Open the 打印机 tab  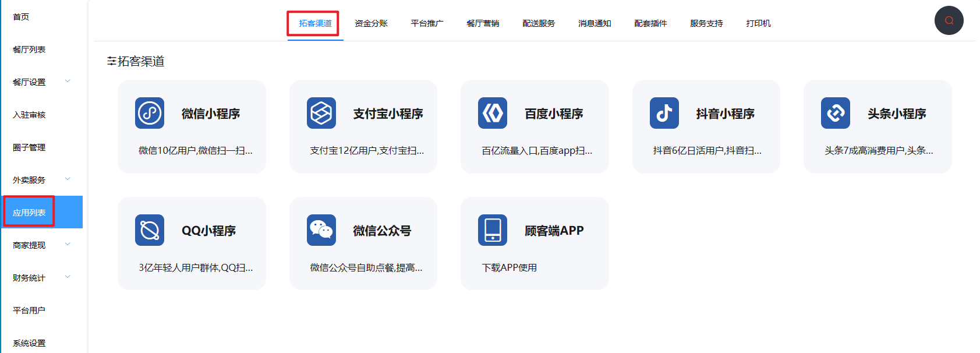click(x=758, y=23)
